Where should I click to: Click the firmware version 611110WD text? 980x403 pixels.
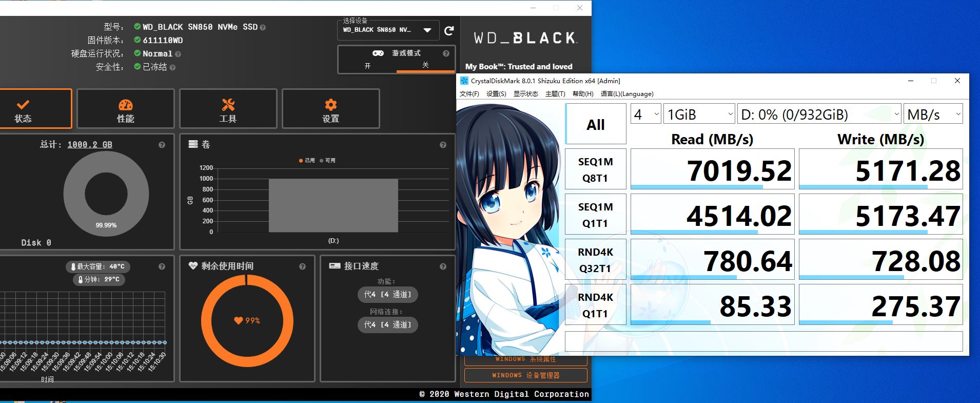(163, 41)
